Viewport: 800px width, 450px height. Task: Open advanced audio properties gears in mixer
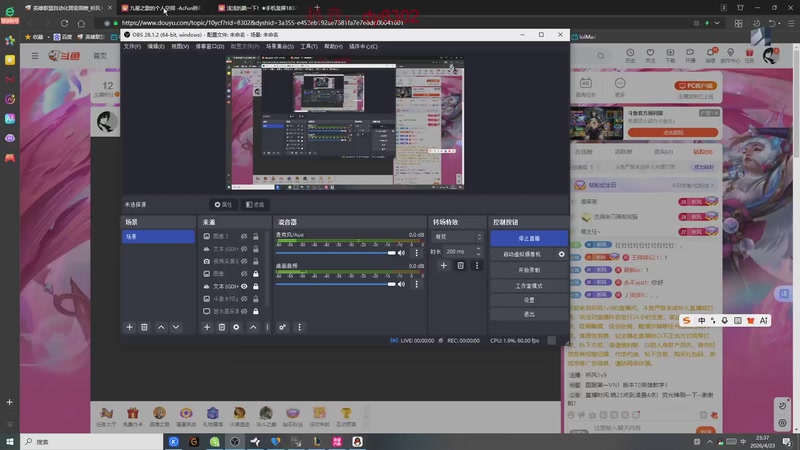(x=282, y=327)
